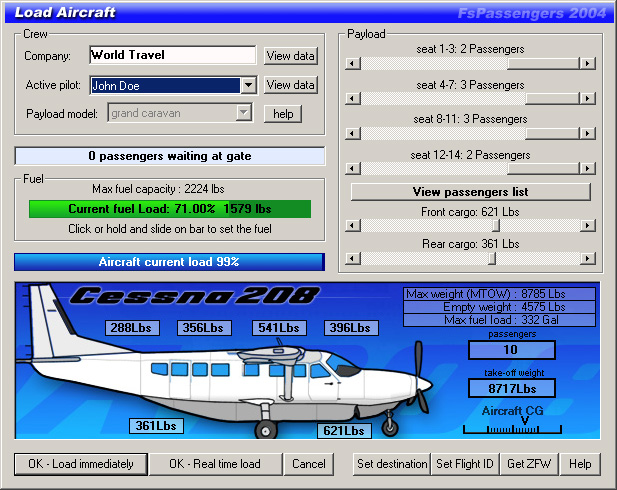
Task: Click the passengers waiting at gate bar
Action: [170, 156]
